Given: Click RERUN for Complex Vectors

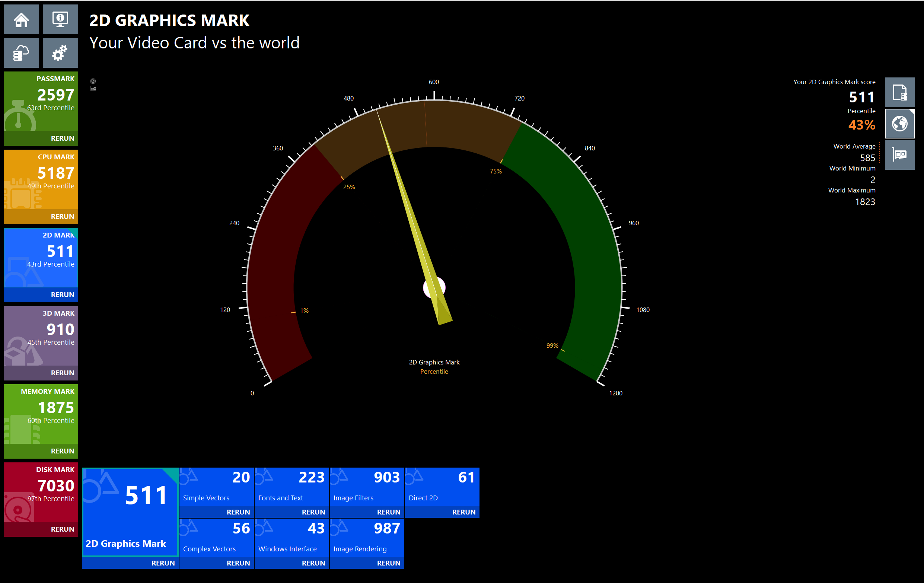Looking at the screenshot, I should (238, 563).
